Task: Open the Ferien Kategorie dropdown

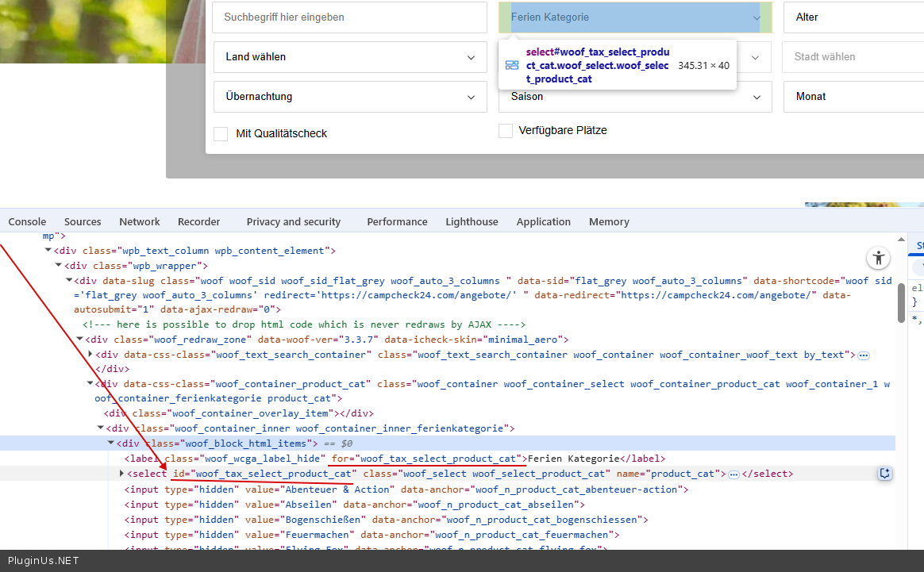Action: click(635, 17)
